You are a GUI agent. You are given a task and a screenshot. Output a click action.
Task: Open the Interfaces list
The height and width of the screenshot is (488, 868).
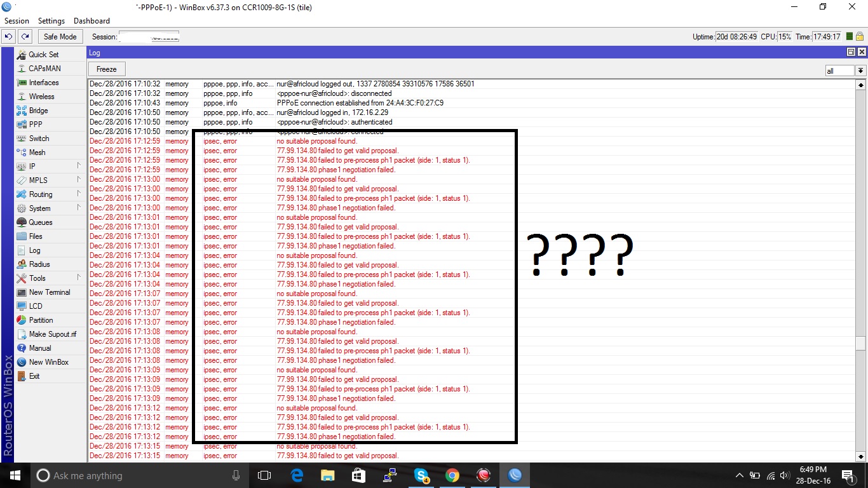coord(43,83)
